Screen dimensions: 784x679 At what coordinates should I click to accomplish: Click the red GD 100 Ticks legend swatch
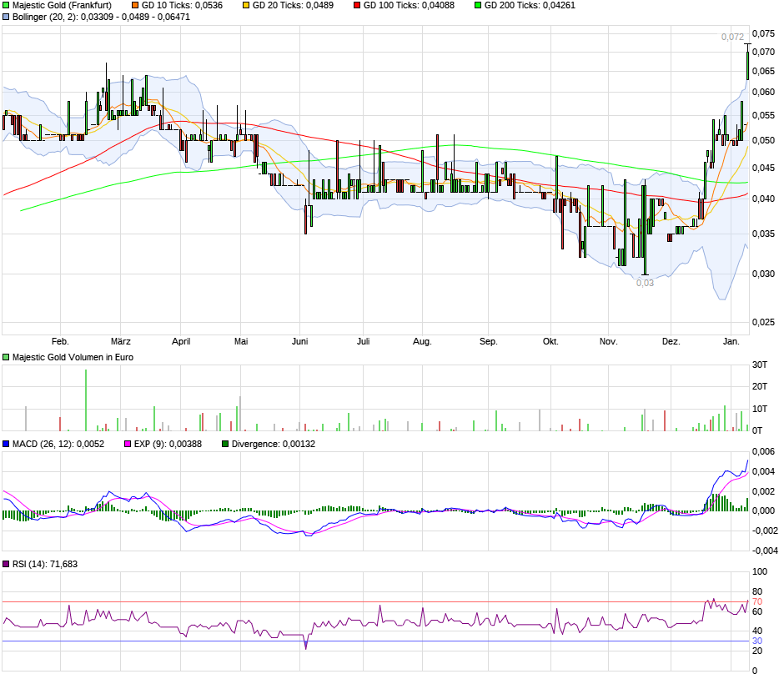tap(357, 6)
